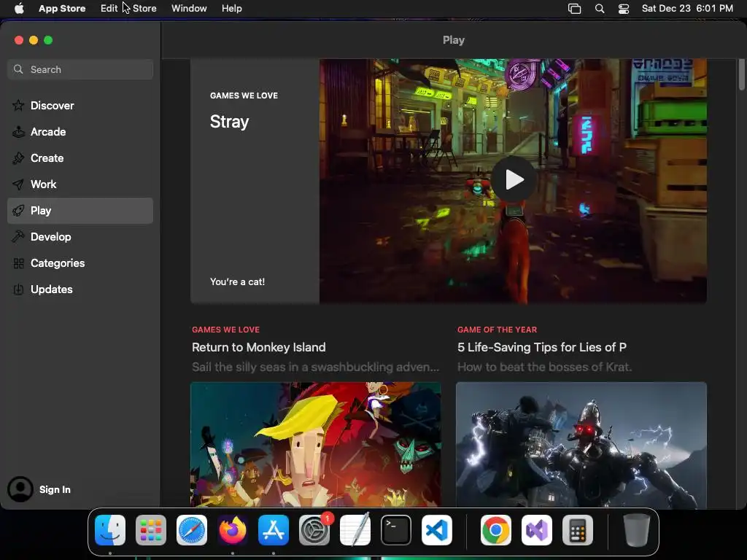Open the Window menu
Screen dimensions: 747x560
click(x=189, y=8)
